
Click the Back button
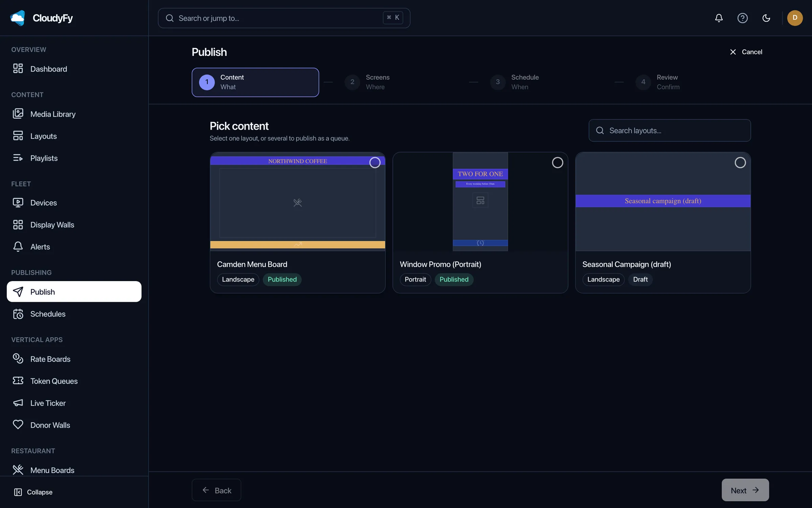coord(216,490)
